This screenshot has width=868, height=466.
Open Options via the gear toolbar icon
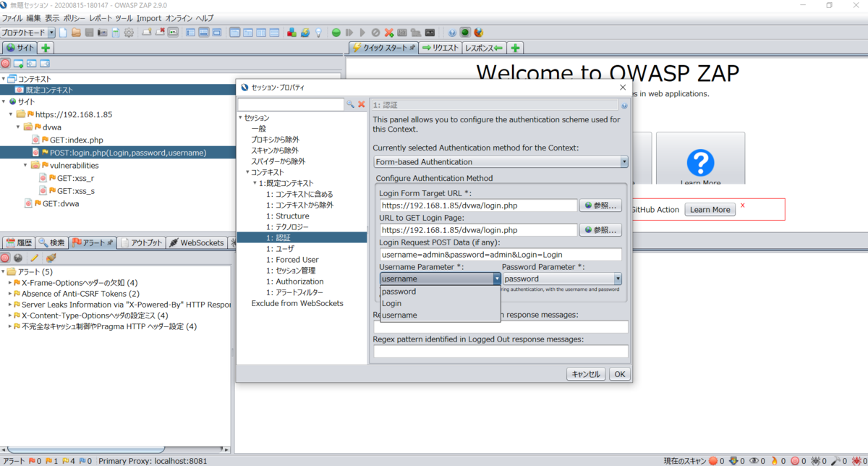(129, 33)
